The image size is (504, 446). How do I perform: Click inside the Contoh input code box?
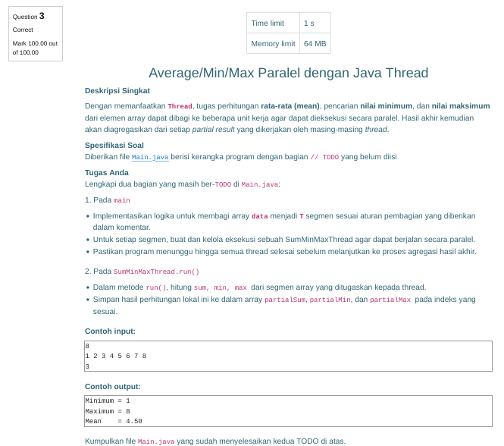coord(288,356)
